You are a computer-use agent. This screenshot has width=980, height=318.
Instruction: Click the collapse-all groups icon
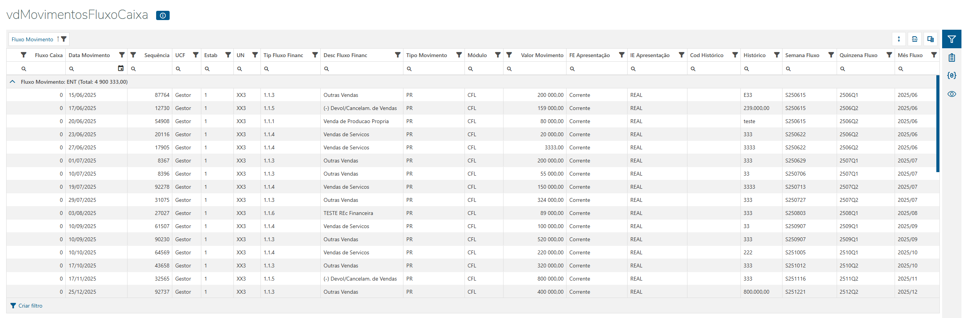tap(899, 39)
